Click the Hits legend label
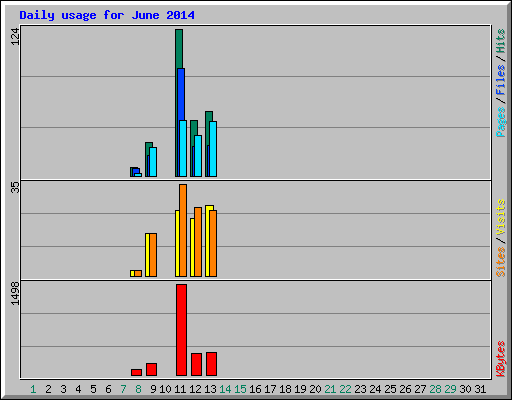The height and width of the screenshot is (400, 512). [x=501, y=41]
